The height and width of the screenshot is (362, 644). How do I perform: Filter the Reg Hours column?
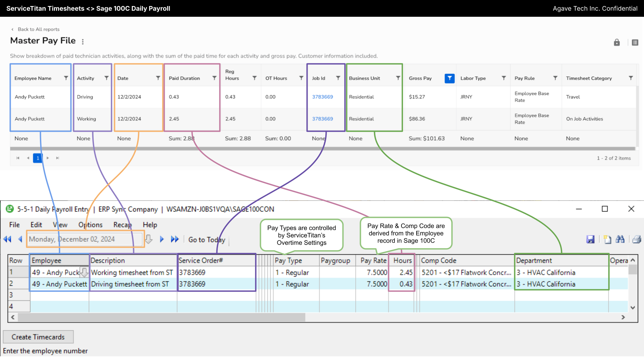255,78
